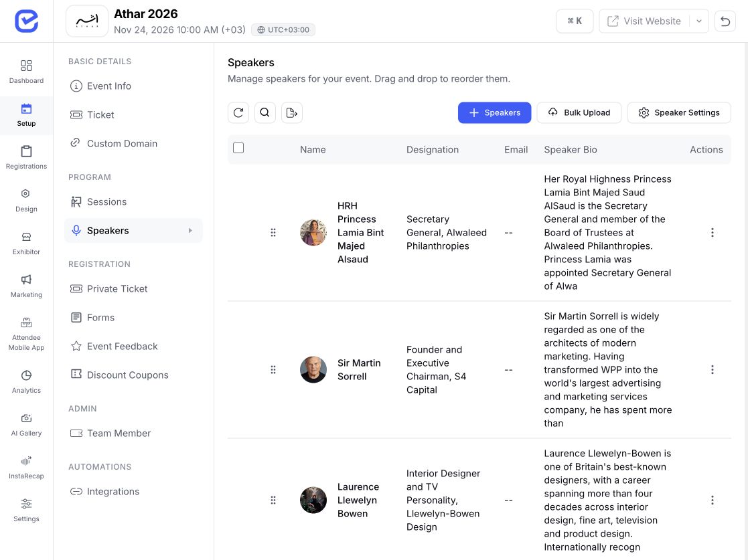Click designation 'Secretary General, Alwaleed Philanthropies'
Image resolution: width=748 pixels, height=560 pixels.
(x=447, y=233)
